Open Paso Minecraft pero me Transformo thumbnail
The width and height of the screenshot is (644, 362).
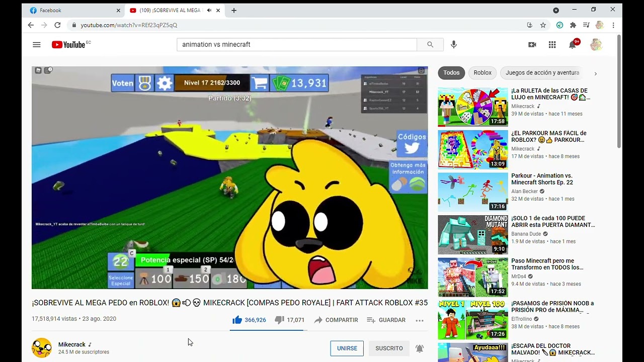(x=473, y=277)
